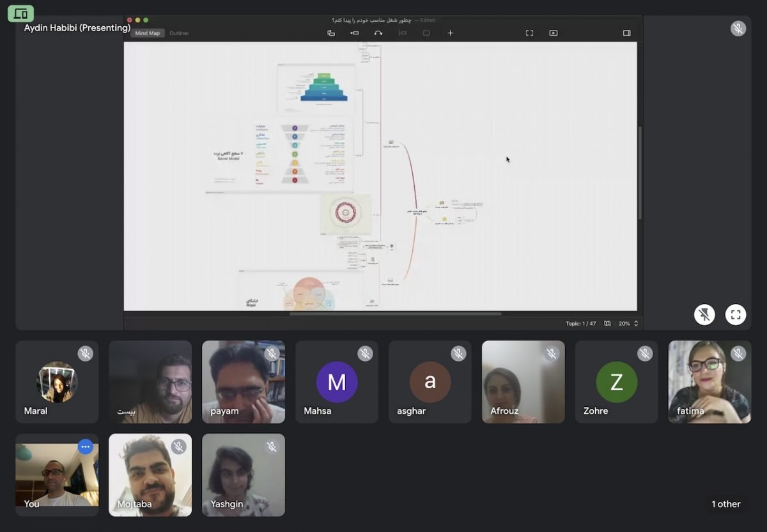Screen dimensions: 767x532
Task: Switch to the Outliner tab
Action: click(x=179, y=33)
